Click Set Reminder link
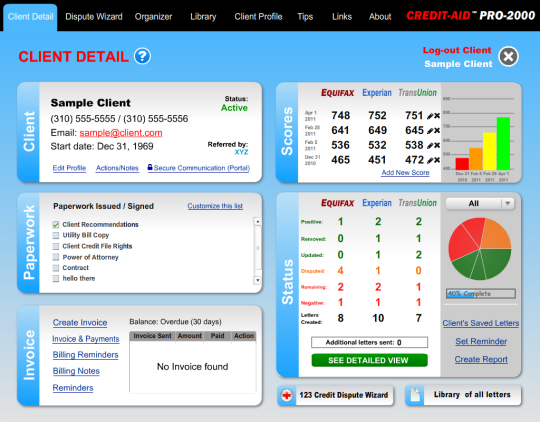The width and height of the screenshot is (540, 422). point(481,341)
